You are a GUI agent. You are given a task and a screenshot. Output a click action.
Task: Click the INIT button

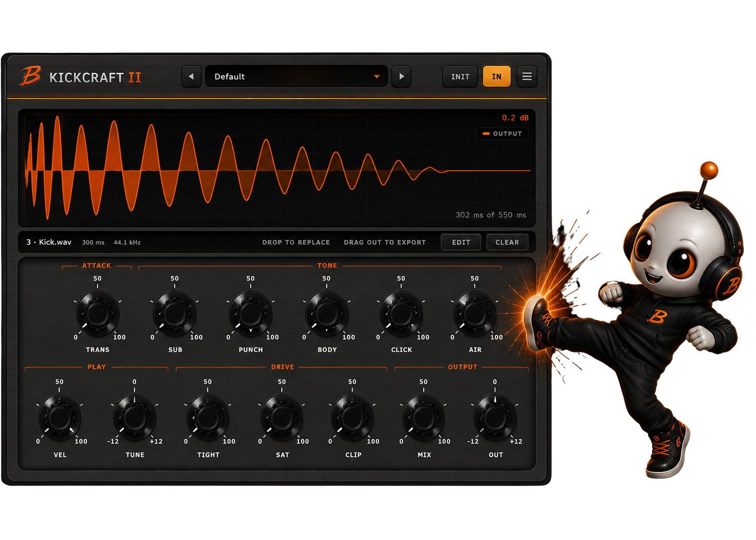click(x=460, y=76)
